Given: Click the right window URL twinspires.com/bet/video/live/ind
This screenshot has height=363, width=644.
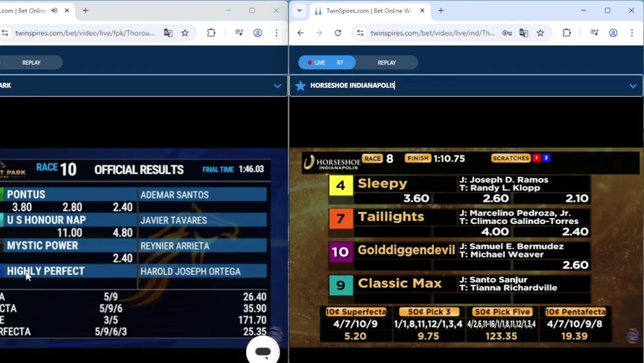Looking at the screenshot, I should coord(433,33).
